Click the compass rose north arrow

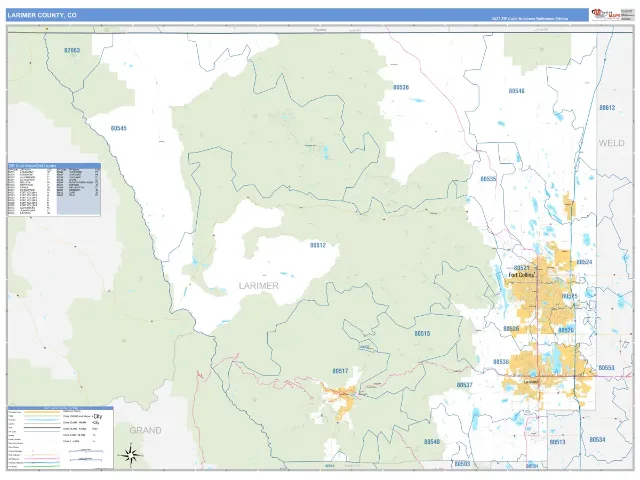(130, 454)
